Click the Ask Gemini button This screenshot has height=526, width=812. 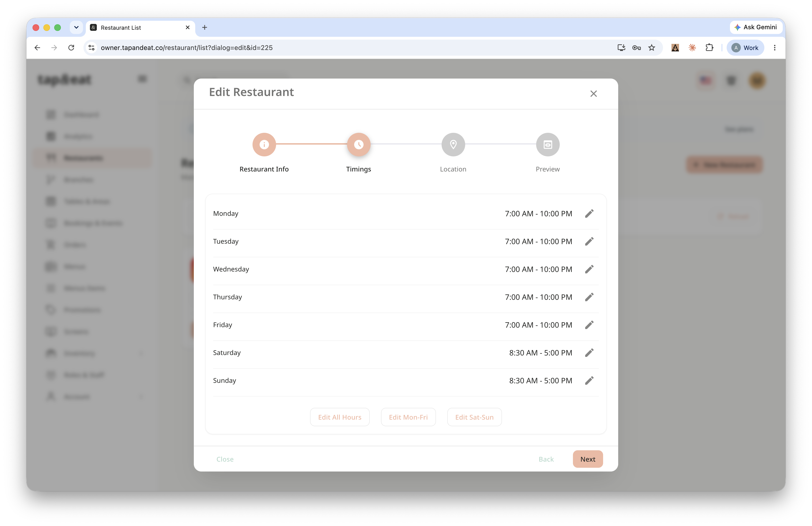click(756, 27)
